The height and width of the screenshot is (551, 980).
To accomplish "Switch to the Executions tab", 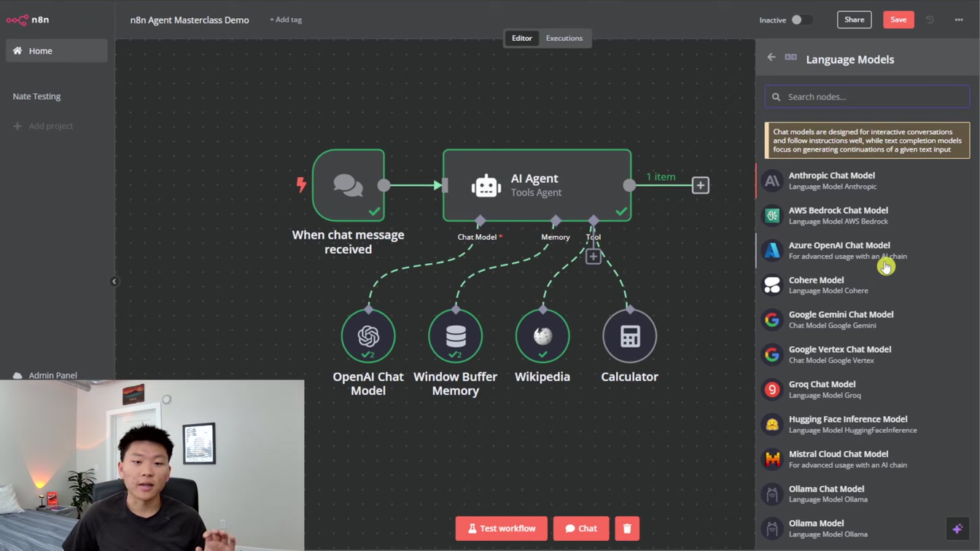I will tap(564, 38).
